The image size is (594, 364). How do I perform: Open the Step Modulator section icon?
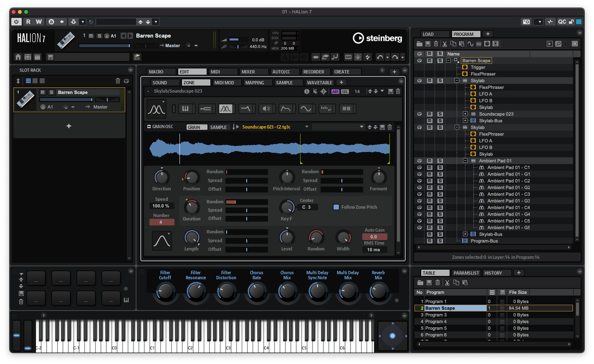coord(326,109)
